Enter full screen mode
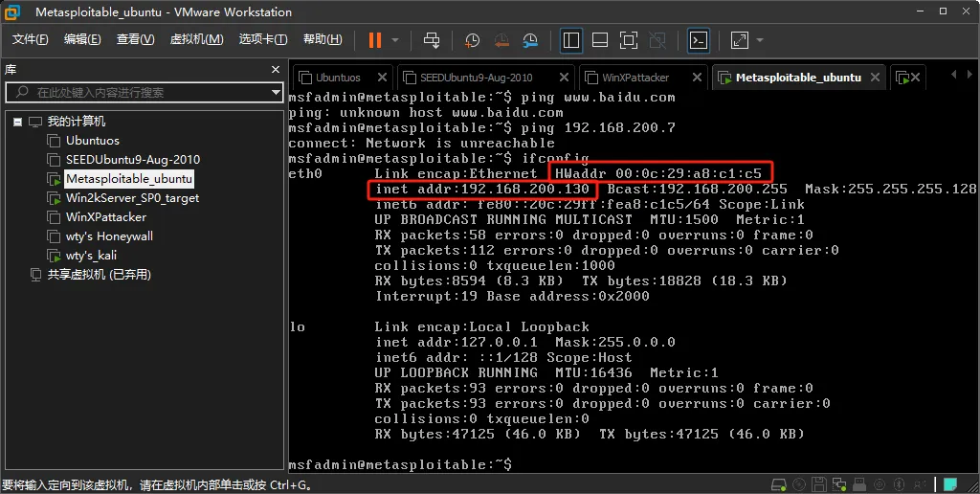Image resolution: width=980 pixels, height=494 pixels. (629, 40)
